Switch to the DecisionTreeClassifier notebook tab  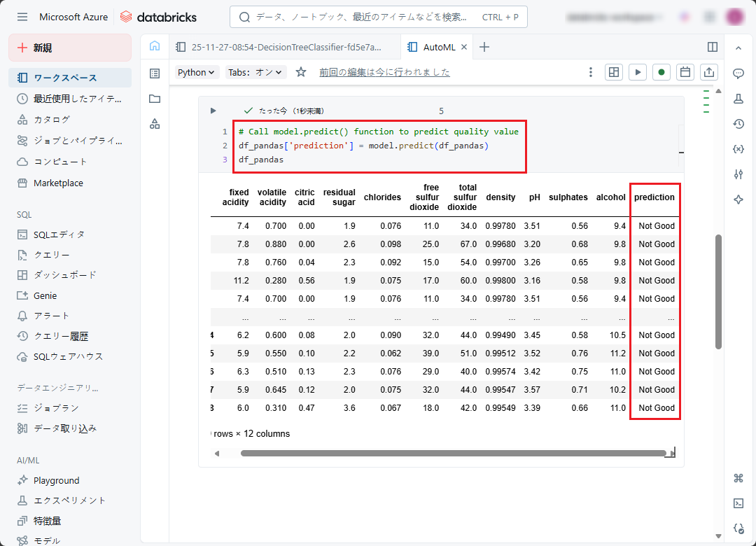(x=280, y=47)
